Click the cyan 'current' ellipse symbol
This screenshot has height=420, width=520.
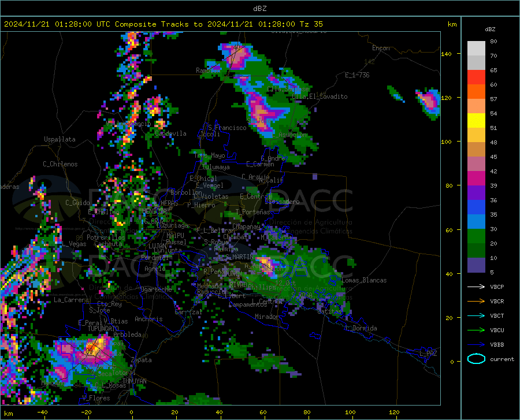click(x=476, y=359)
